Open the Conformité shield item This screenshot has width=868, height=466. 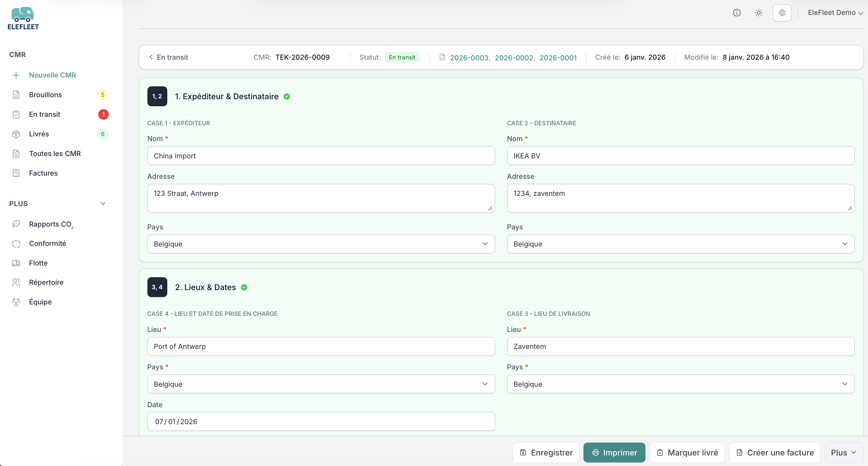click(x=47, y=244)
